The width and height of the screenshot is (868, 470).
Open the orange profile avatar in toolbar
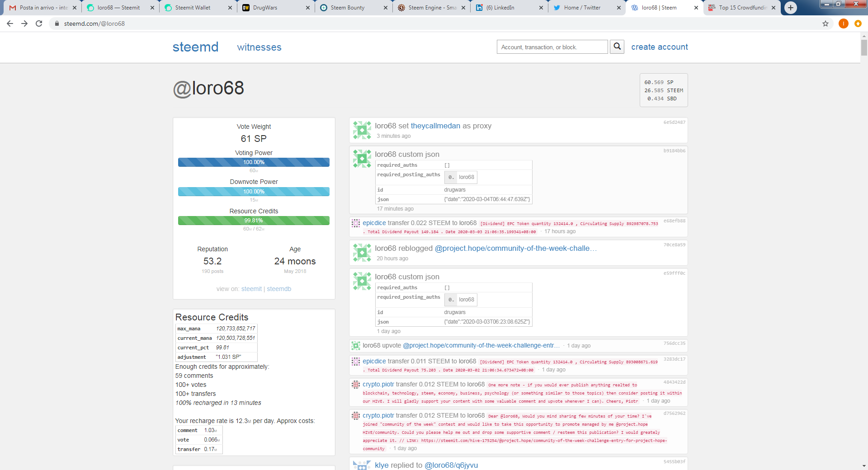[843, 23]
